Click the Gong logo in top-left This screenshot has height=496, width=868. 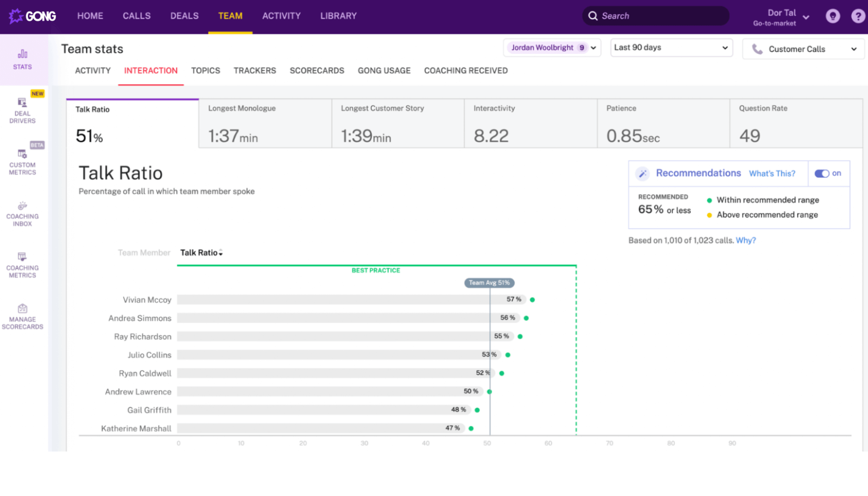pos(33,16)
